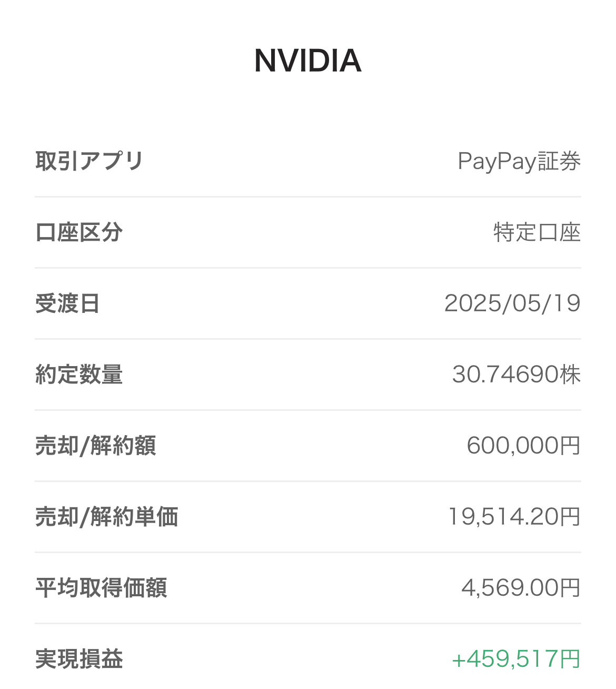Click the NVIDIA title heading
The height and width of the screenshot is (689, 616).
[x=307, y=61]
